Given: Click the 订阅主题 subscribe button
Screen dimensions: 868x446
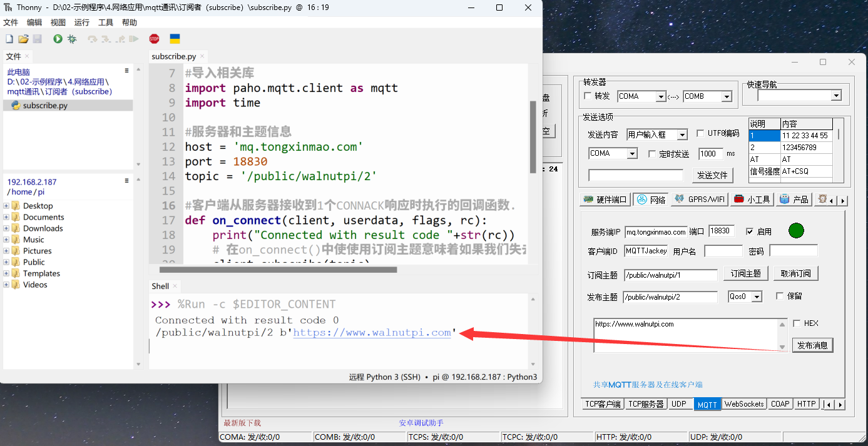Looking at the screenshot, I should click(745, 273).
